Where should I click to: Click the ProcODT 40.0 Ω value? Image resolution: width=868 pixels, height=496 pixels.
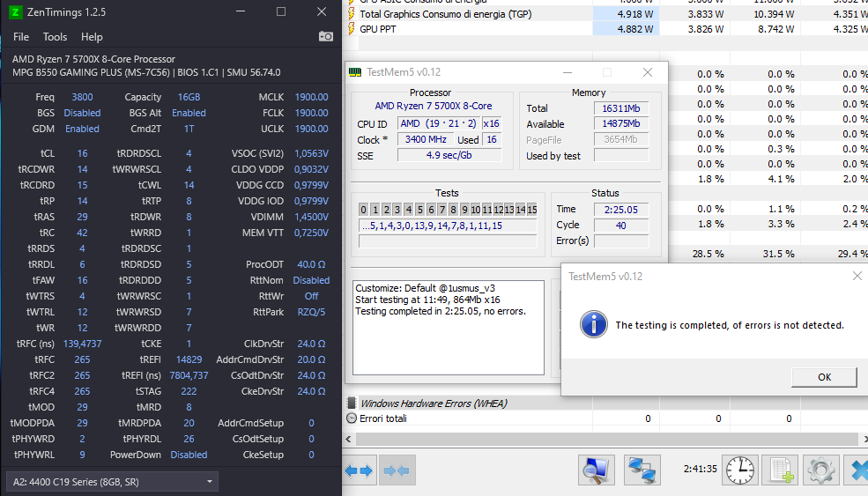point(311,264)
